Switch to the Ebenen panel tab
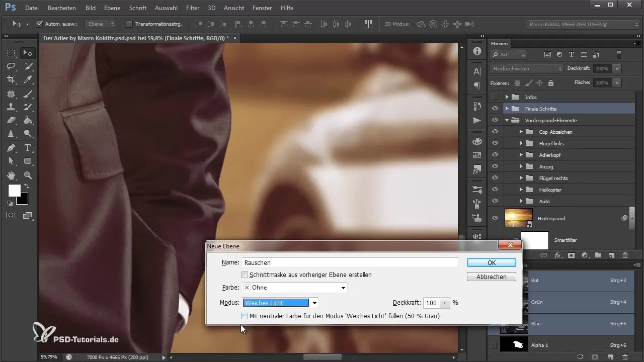This screenshot has height=362, width=644. coord(499,44)
